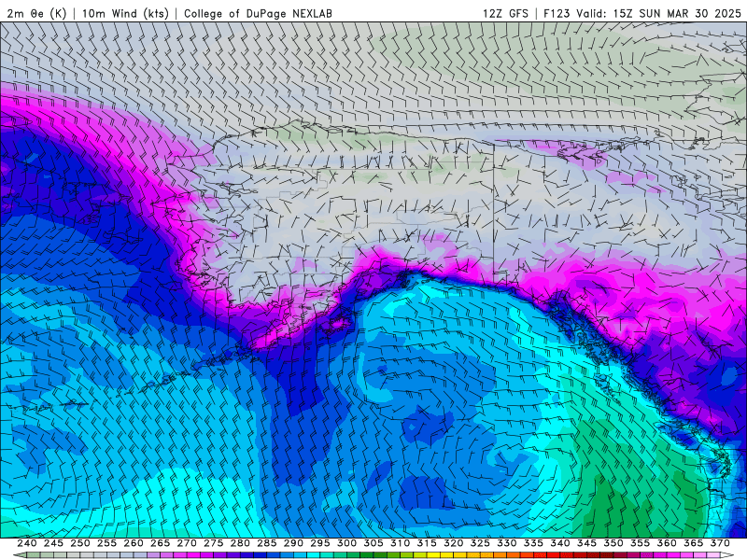Select the 300 value on the scale
Image resolution: width=747 pixels, height=560 pixels.
pyautogui.click(x=346, y=543)
